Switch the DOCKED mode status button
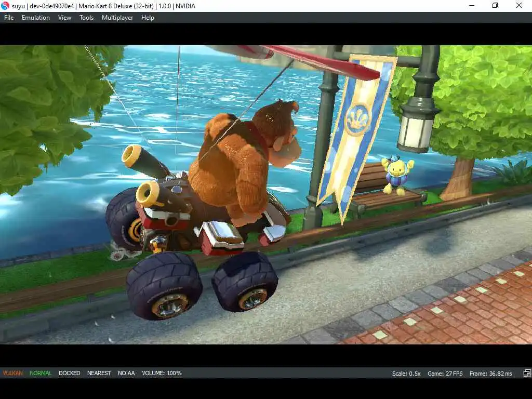The image size is (532, 399). pos(69,373)
